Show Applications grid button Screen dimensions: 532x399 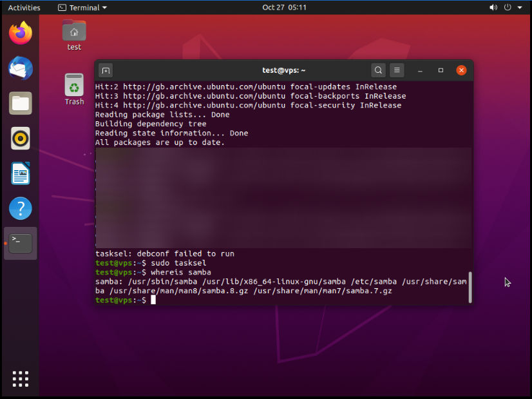21,379
